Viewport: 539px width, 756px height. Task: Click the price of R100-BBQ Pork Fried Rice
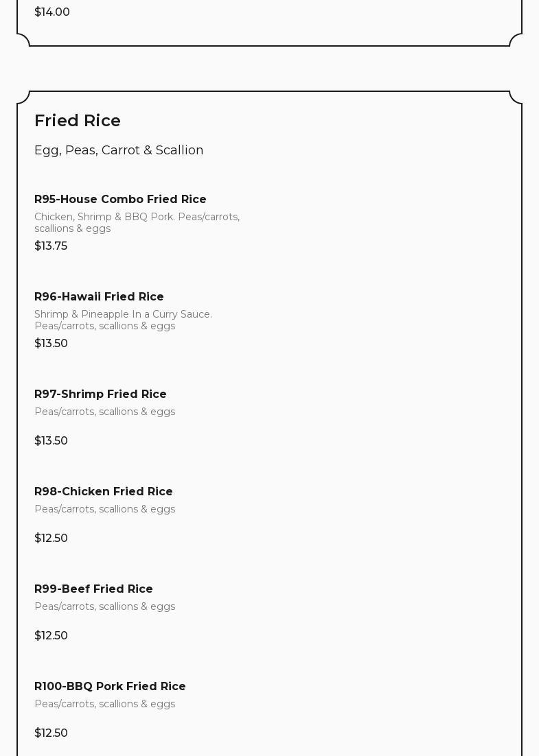51,733
